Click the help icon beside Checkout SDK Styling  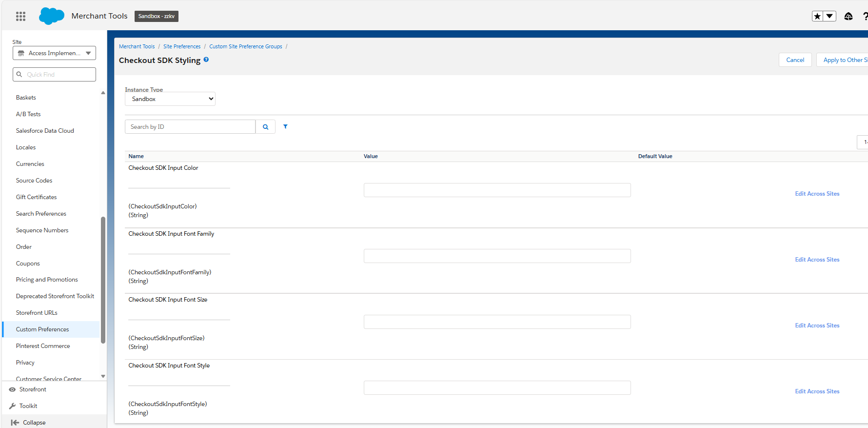206,60
